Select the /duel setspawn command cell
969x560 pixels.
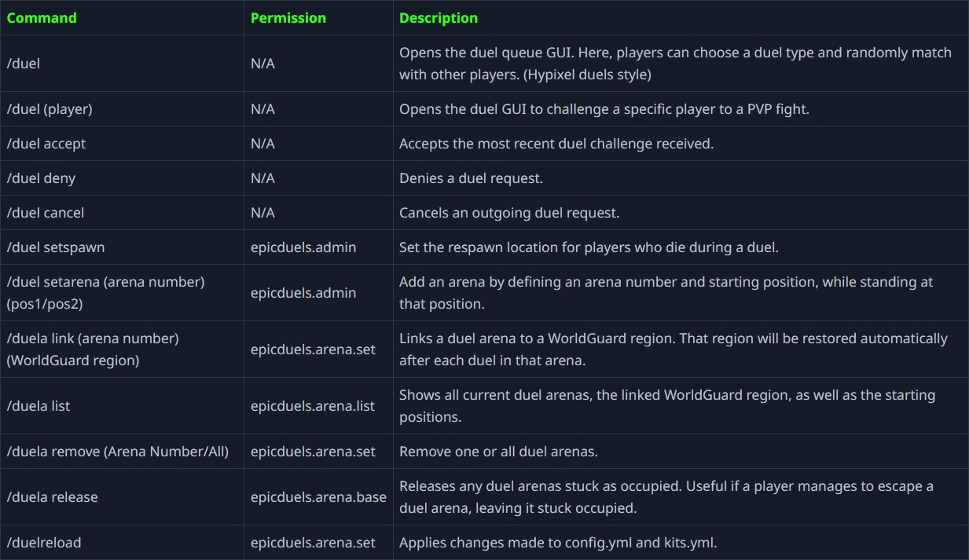(x=56, y=247)
